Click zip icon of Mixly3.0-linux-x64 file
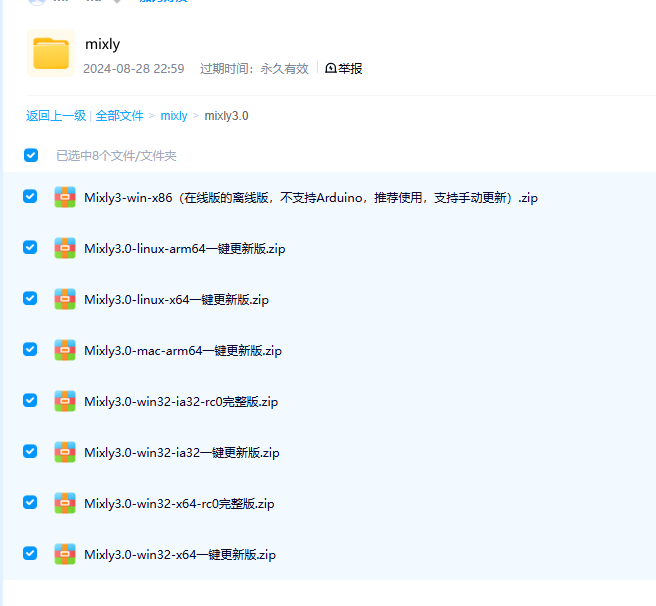 (65, 299)
